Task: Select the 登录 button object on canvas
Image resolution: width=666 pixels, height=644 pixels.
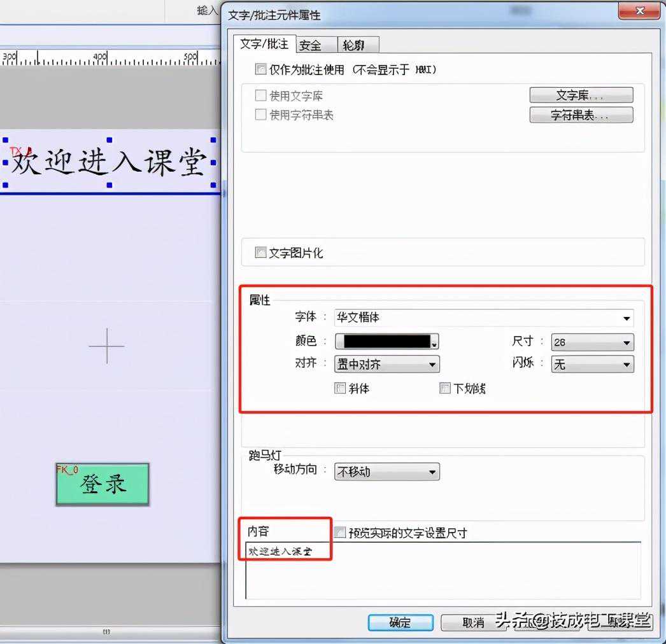Action: click(x=103, y=485)
